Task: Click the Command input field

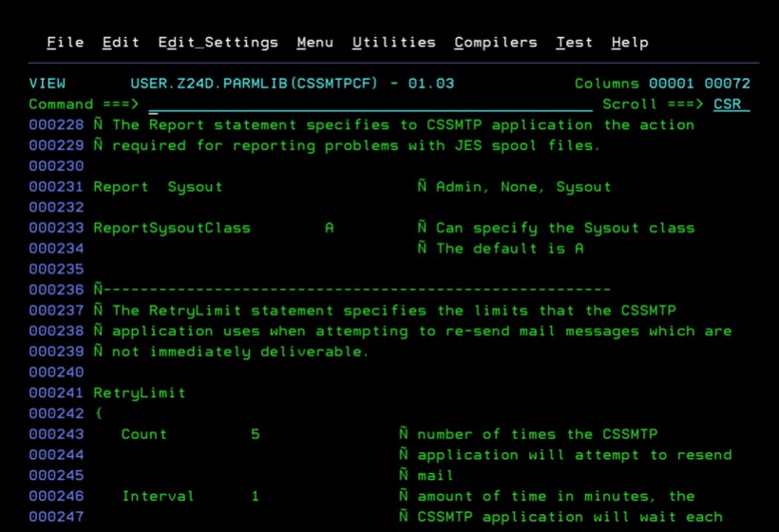Action: click(x=370, y=104)
